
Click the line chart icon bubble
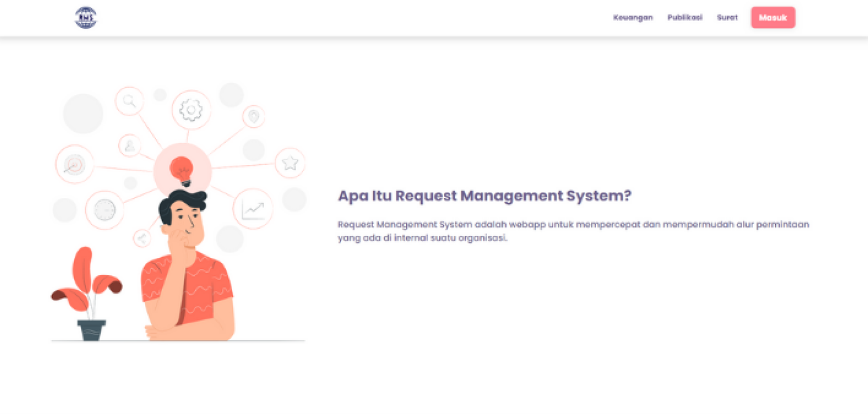point(253,209)
